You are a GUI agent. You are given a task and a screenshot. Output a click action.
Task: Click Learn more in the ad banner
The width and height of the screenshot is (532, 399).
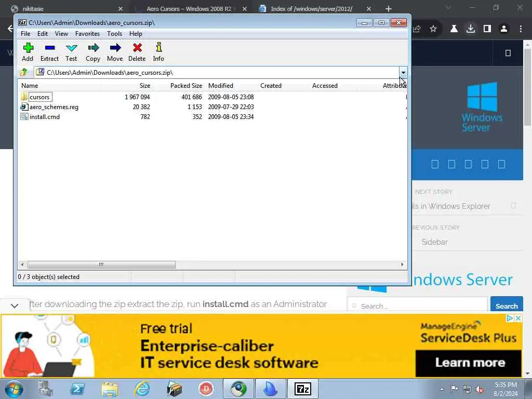point(470,362)
